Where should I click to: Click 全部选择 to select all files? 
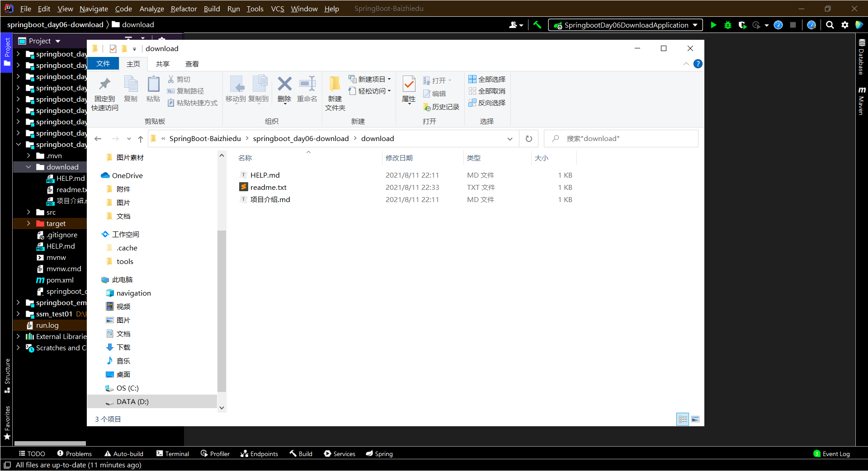click(487, 79)
